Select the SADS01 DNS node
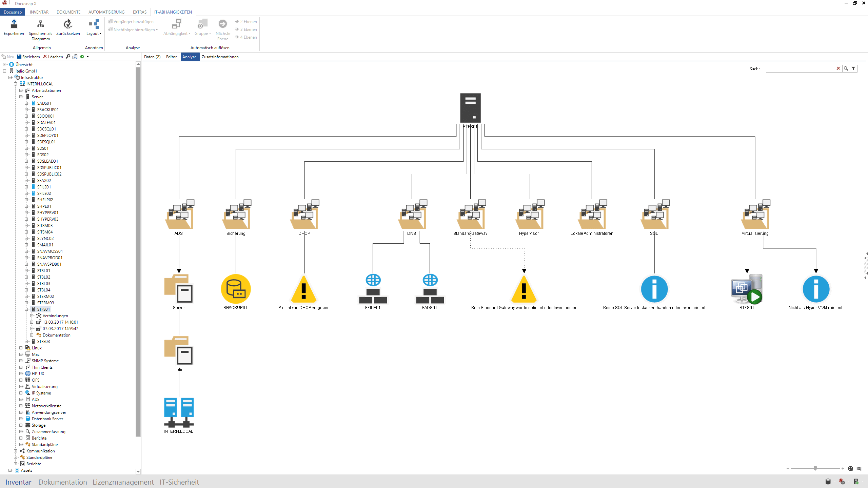The image size is (868, 488). pos(430,289)
